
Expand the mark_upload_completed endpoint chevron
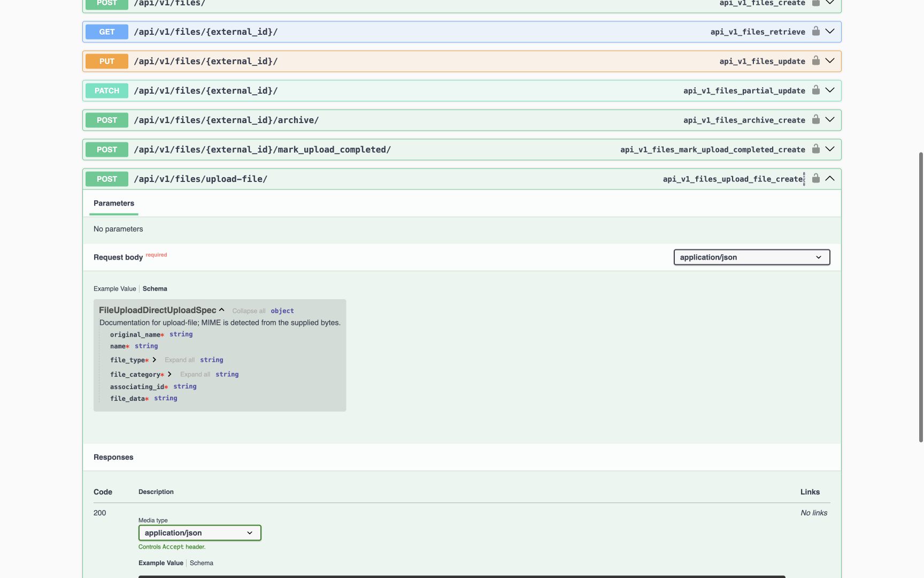pos(830,149)
